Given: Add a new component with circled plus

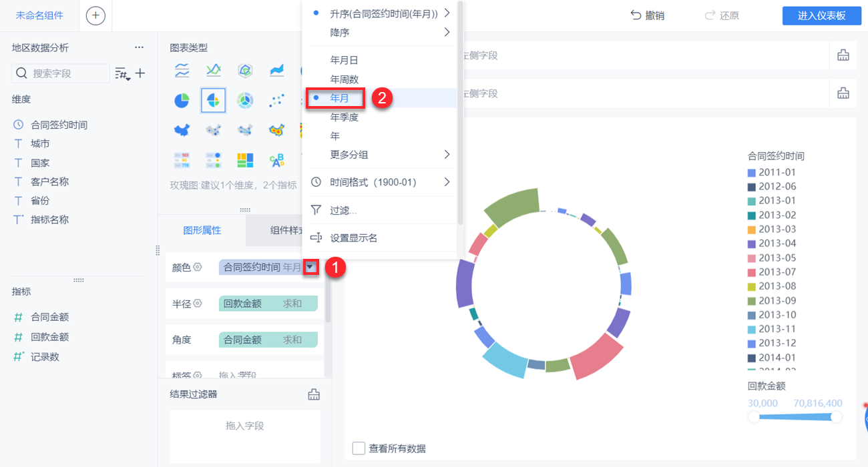Looking at the screenshot, I should (95, 15).
